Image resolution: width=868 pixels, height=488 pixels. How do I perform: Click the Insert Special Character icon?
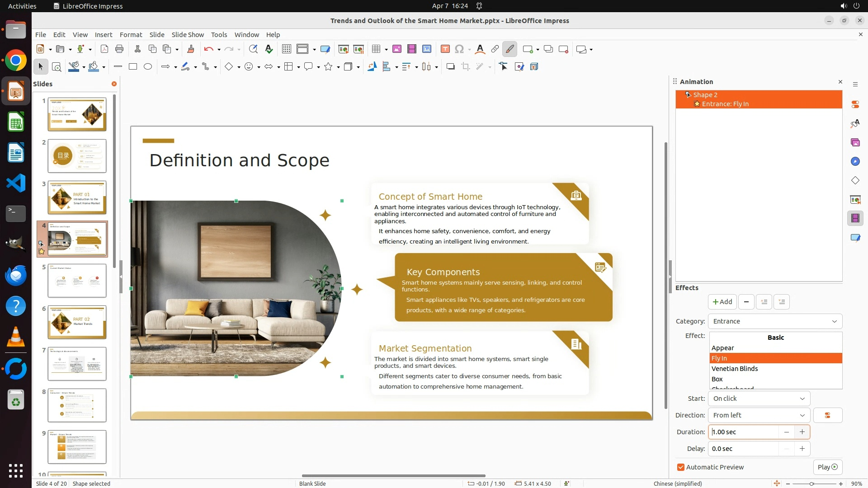[x=459, y=49]
